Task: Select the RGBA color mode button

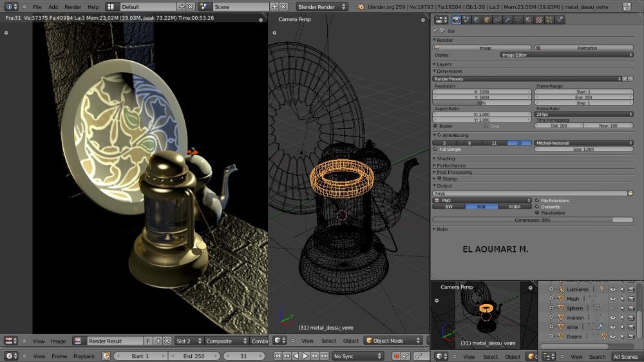Action: tap(515, 207)
